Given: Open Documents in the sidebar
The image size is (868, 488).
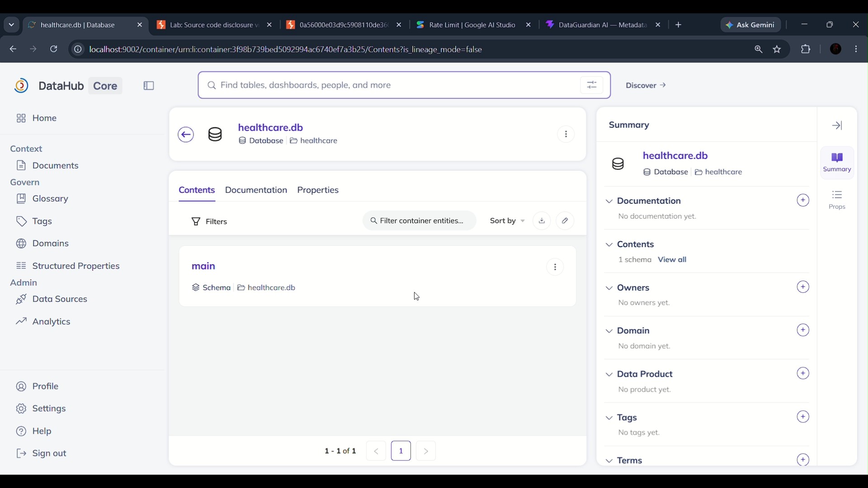Looking at the screenshot, I should (47, 166).
